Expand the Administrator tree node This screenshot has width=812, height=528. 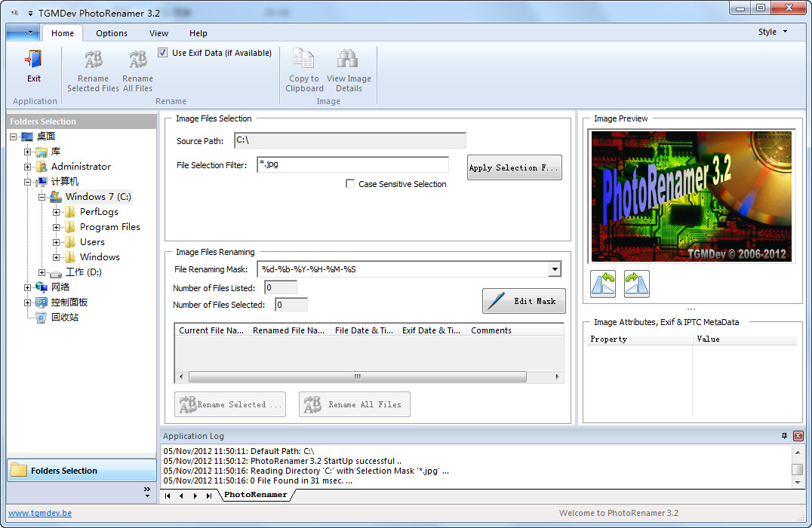pyautogui.click(x=27, y=167)
